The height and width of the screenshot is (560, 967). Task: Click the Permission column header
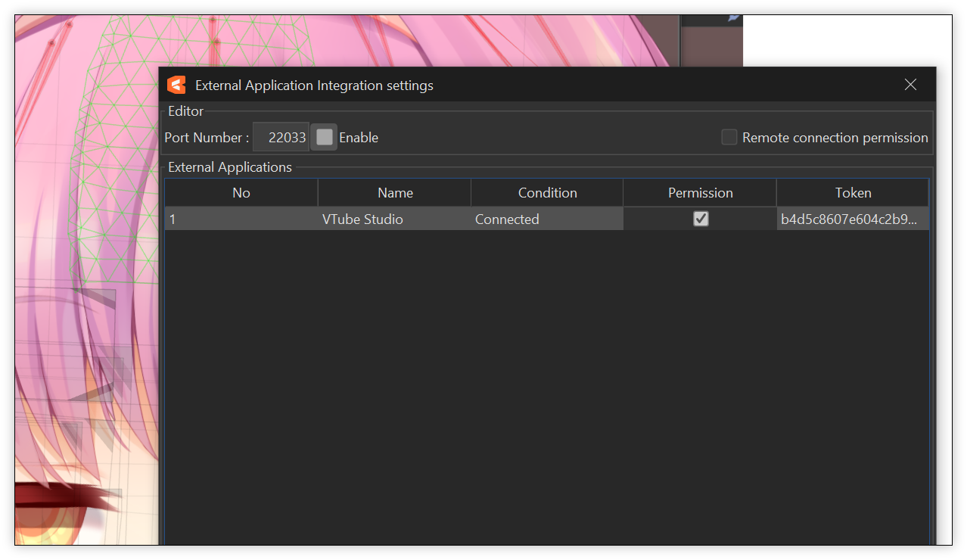[x=700, y=192]
